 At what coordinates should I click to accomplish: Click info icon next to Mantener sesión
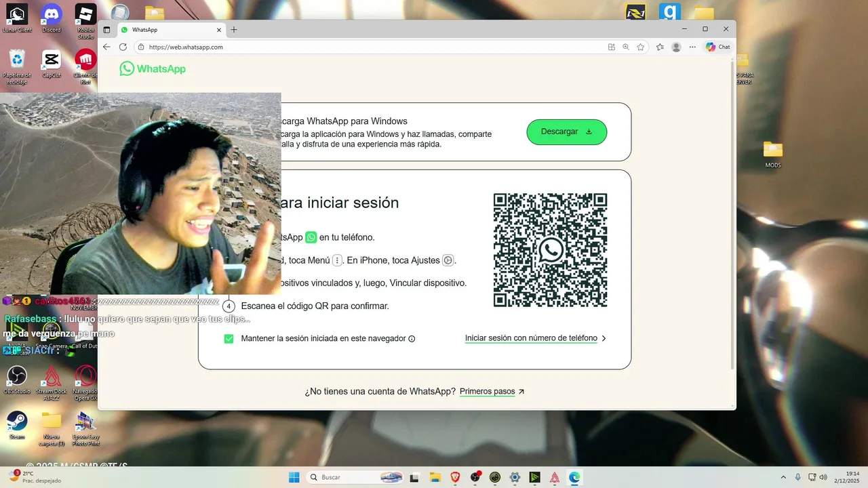(412, 339)
